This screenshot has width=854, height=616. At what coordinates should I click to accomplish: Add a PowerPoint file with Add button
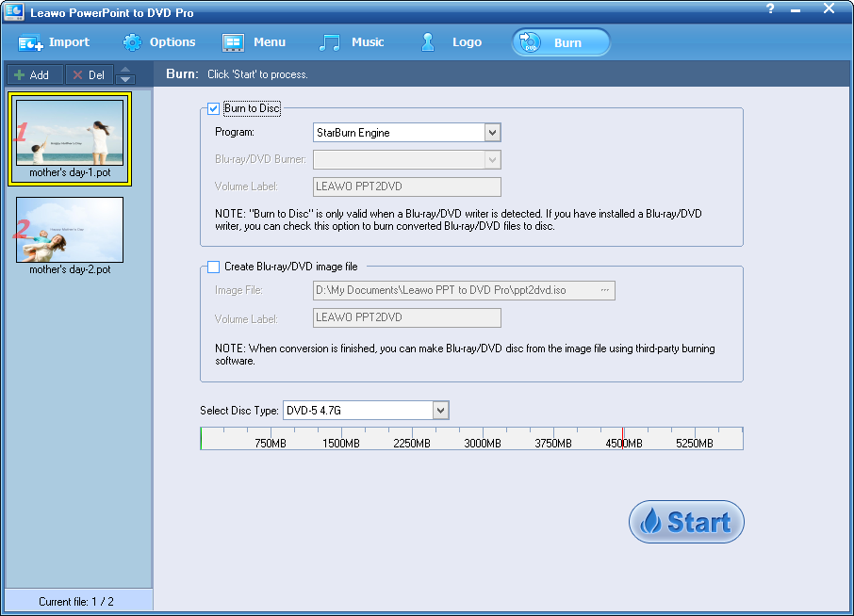coord(35,74)
